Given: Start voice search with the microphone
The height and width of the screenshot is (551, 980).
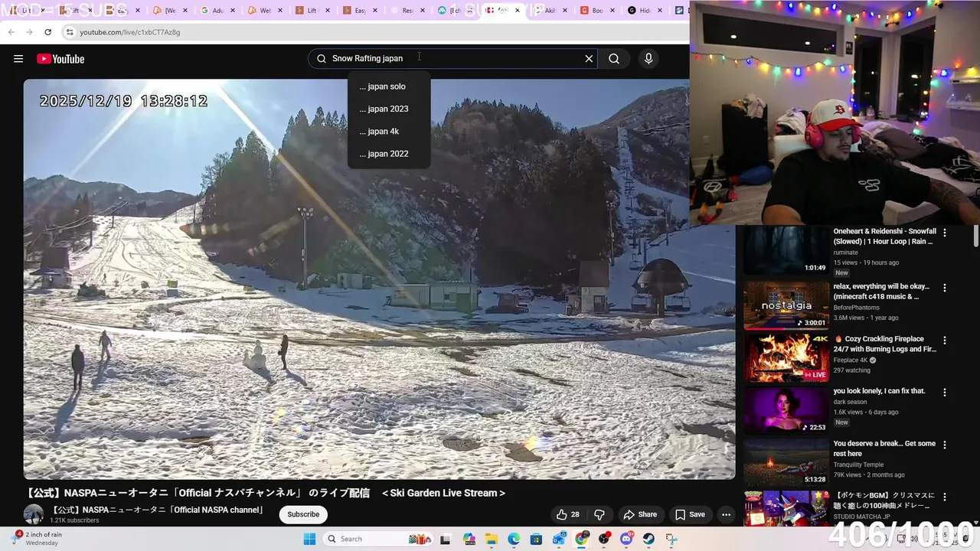Looking at the screenshot, I should (x=648, y=59).
